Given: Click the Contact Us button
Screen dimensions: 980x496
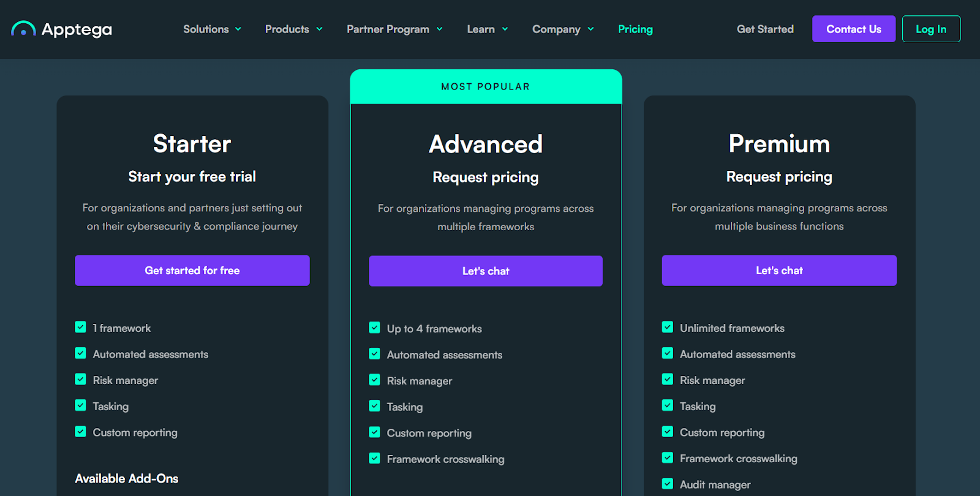Looking at the screenshot, I should pyautogui.click(x=853, y=29).
